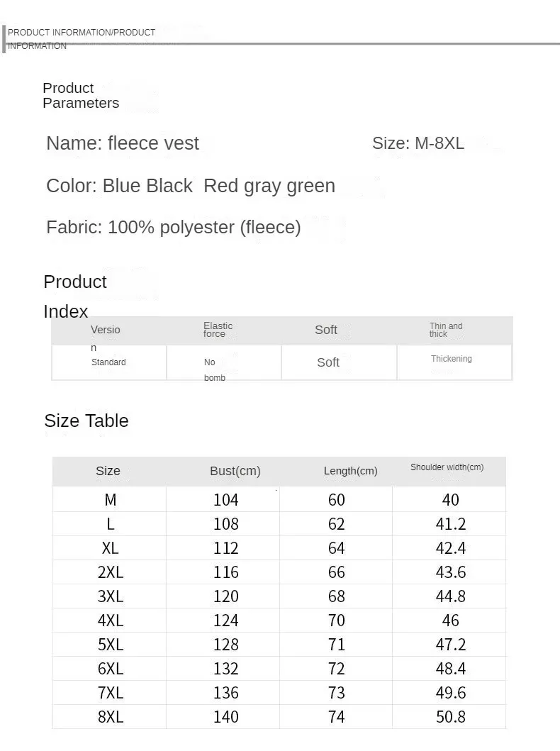
Task: Click the Length(cm) column header
Action: 350,471
